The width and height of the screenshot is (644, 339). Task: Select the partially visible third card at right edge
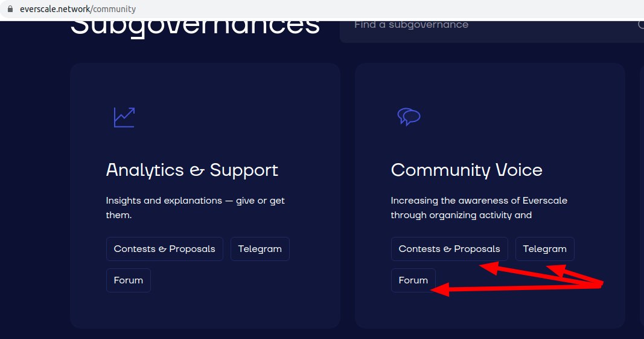[642, 193]
